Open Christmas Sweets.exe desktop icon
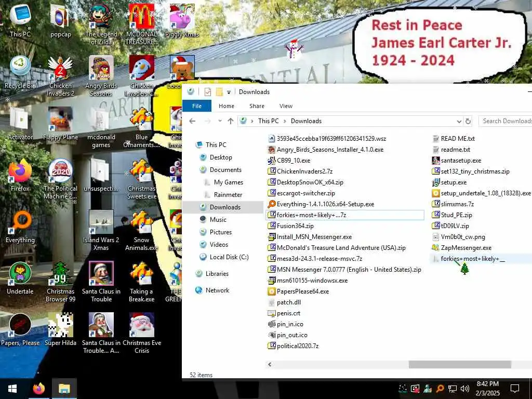 click(x=142, y=179)
